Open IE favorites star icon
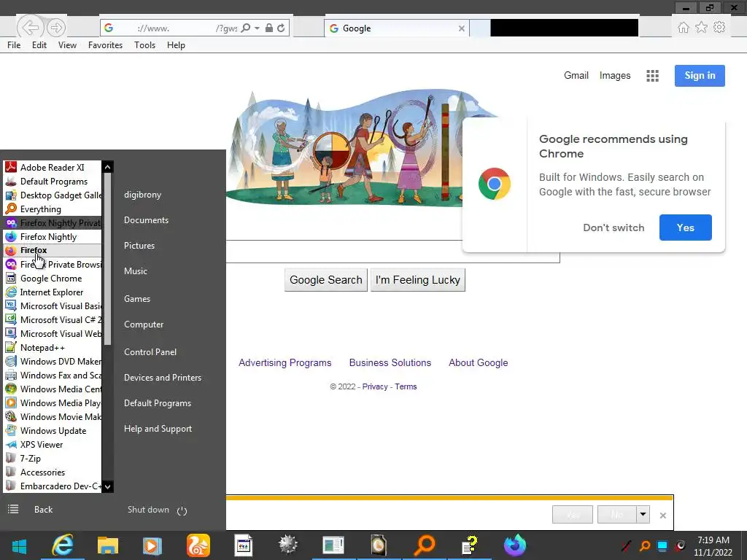Image resolution: width=747 pixels, height=560 pixels. 701,28
